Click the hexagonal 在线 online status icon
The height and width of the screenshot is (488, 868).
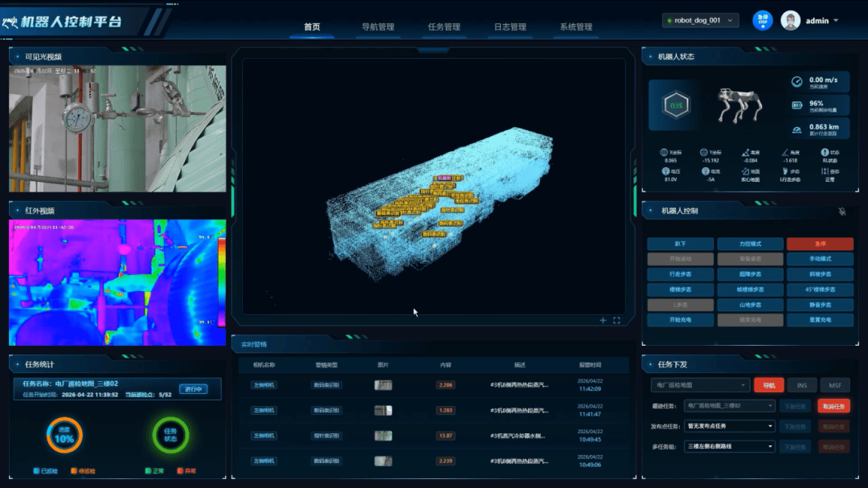pyautogui.click(x=676, y=105)
